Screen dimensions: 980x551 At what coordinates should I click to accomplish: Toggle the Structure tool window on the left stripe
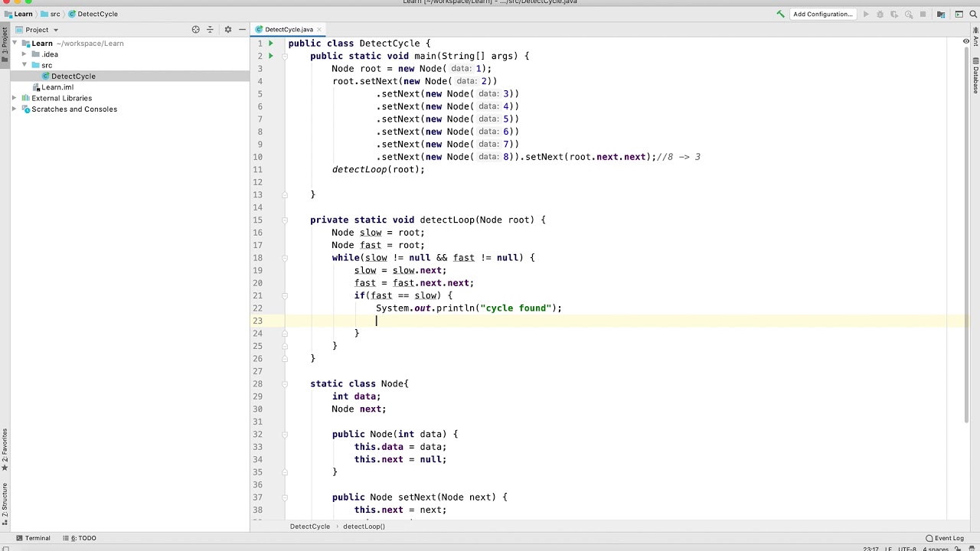(x=5, y=505)
